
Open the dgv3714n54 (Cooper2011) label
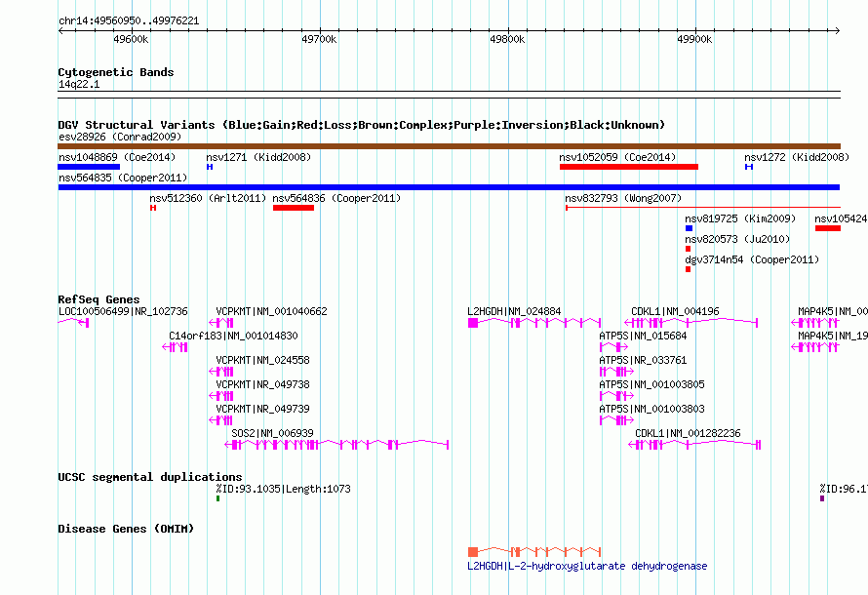click(x=752, y=259)
